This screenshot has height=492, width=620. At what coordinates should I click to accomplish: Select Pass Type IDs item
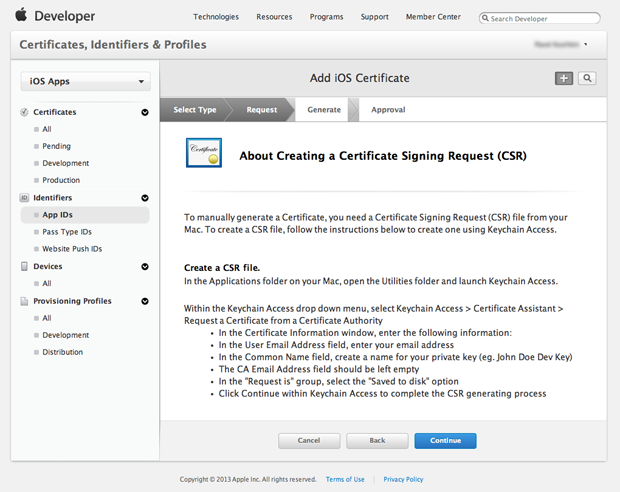tap(67, 232)
